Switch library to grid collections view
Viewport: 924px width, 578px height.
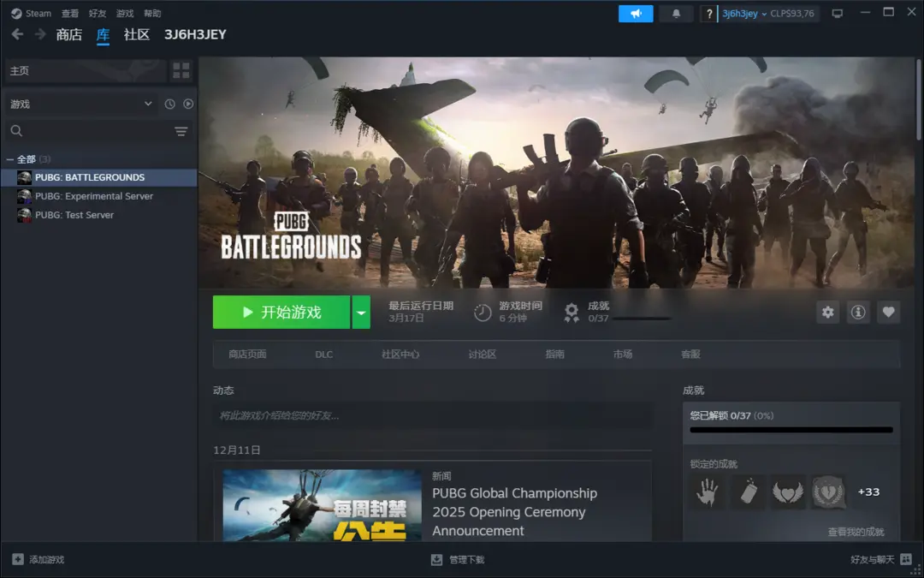point(181,70)
